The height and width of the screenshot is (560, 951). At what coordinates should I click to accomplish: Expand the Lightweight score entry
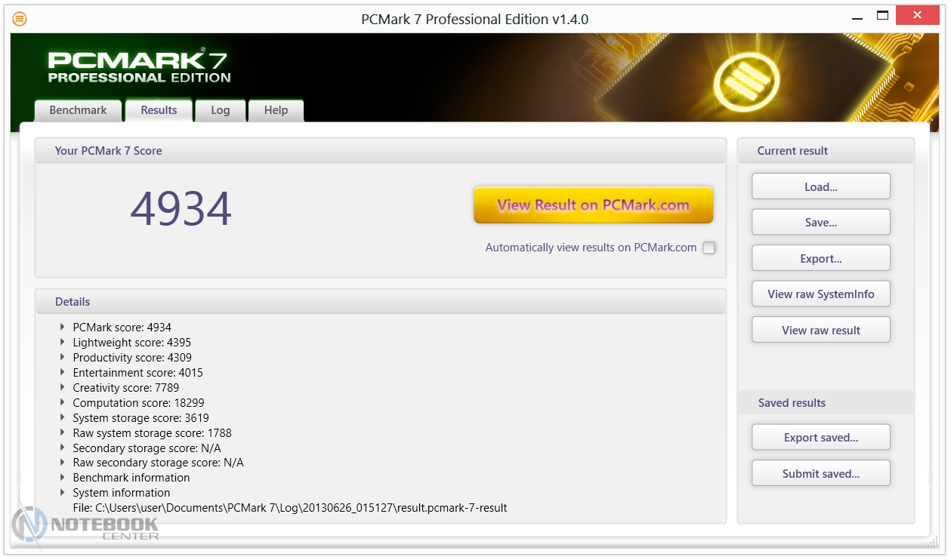point(62,343)
